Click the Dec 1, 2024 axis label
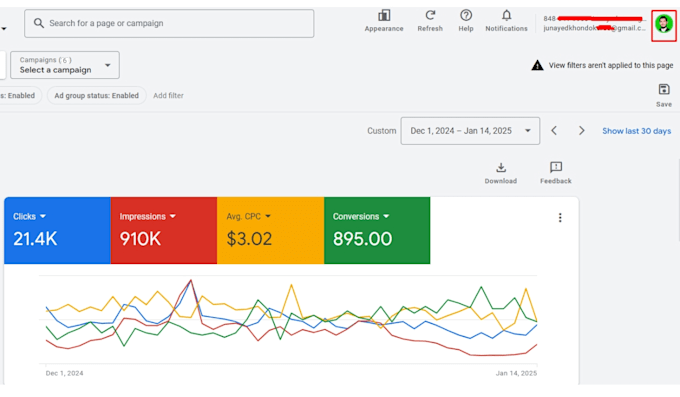Image resolution: width=680 pixels, height=397 pixels. 65,373
